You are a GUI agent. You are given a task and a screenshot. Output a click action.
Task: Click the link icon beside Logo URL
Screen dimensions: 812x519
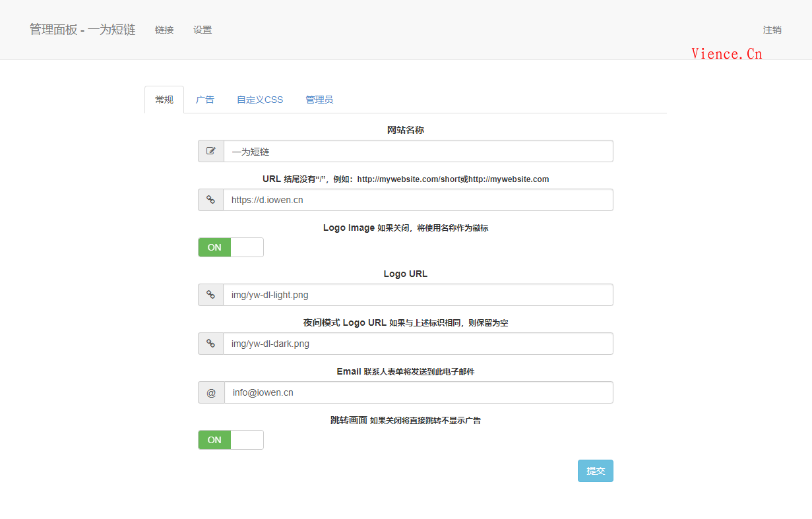(x=210, y=295)
